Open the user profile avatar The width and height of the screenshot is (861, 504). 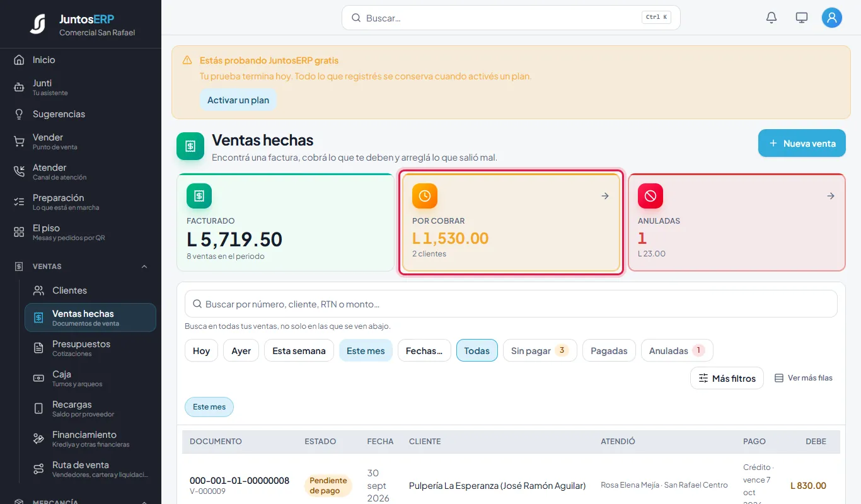point(832,18)
